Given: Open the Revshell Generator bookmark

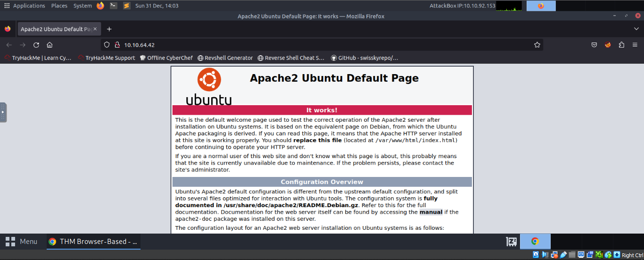Looking at the screenshot, I should [225, 58].
